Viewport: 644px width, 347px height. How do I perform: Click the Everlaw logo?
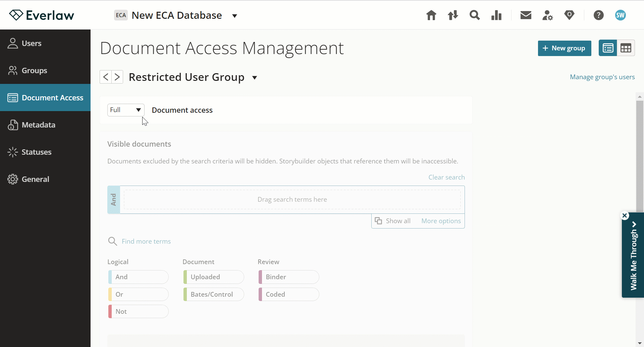tap(42, 15)
